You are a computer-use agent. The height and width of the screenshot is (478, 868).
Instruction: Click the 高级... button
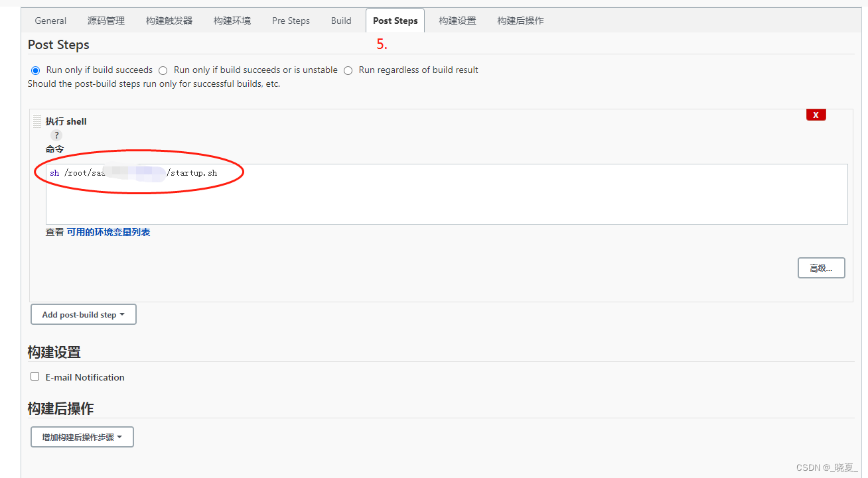[x=821, y=268]
